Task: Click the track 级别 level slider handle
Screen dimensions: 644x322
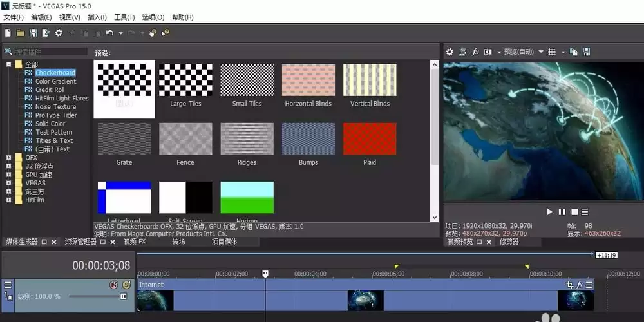Action: coord(123,296)
